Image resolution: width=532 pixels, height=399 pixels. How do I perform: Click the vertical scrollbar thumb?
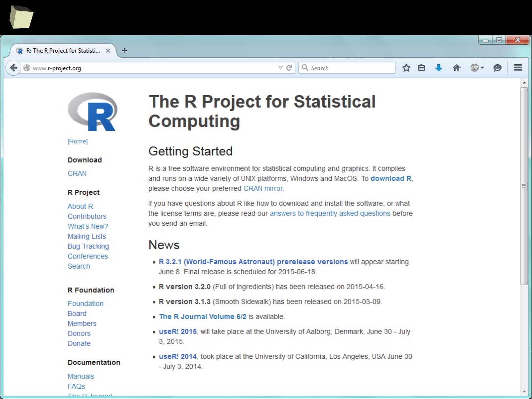tap(524, 186)
